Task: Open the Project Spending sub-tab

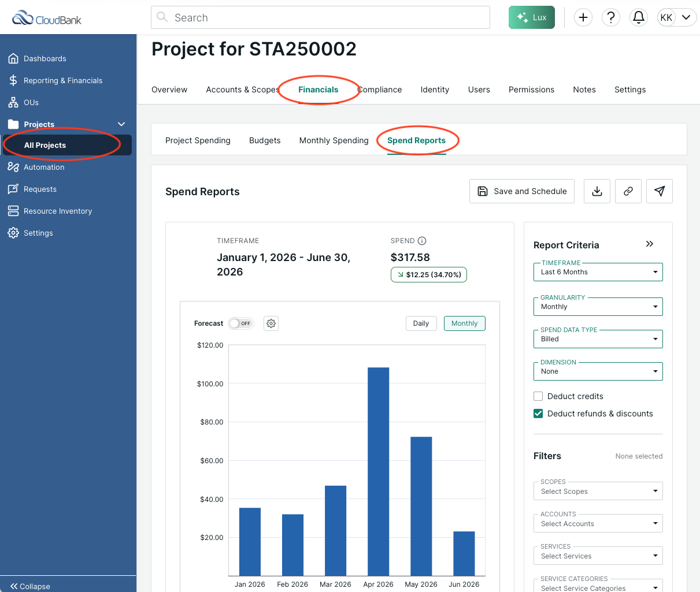Action: (x=198, y=140)
